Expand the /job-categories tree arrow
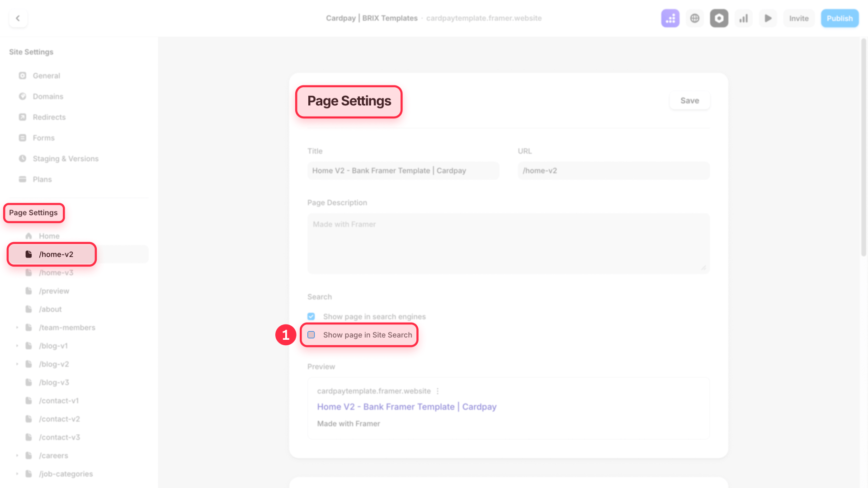 (x=17, y=474)
